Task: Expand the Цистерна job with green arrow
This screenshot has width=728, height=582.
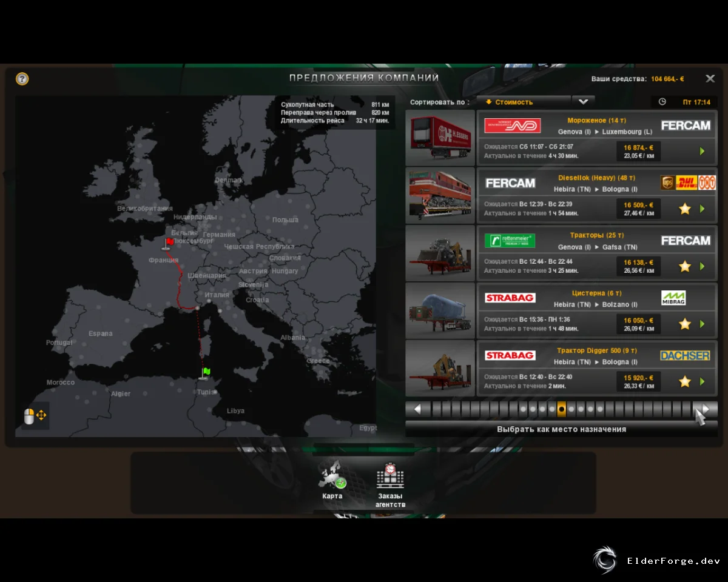Action: pyautogui.click(x=703, y=324)
